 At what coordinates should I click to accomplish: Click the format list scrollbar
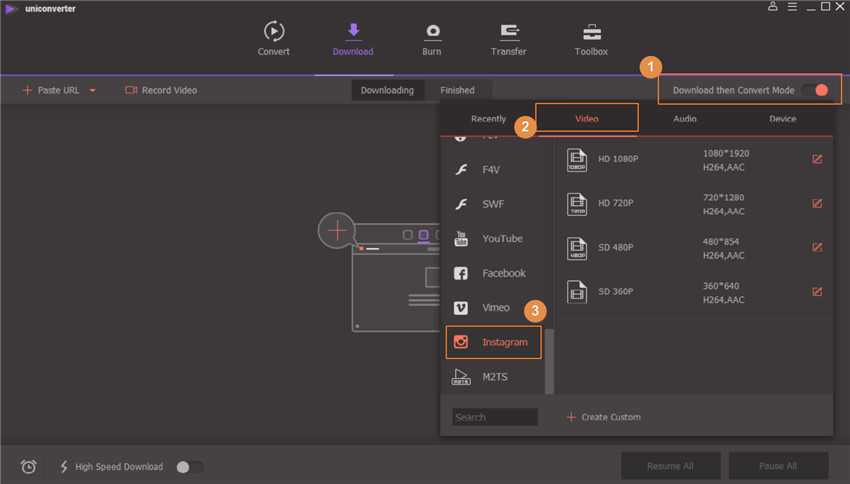pyautogui.click(x=548, y=350)
